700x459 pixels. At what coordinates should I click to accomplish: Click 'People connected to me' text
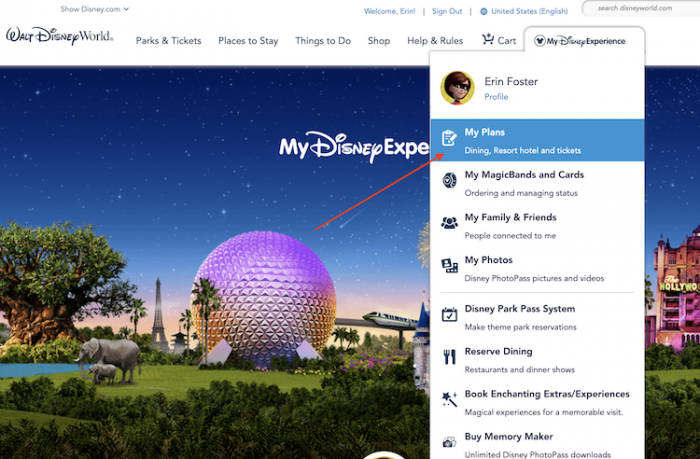tap(510, 235)
